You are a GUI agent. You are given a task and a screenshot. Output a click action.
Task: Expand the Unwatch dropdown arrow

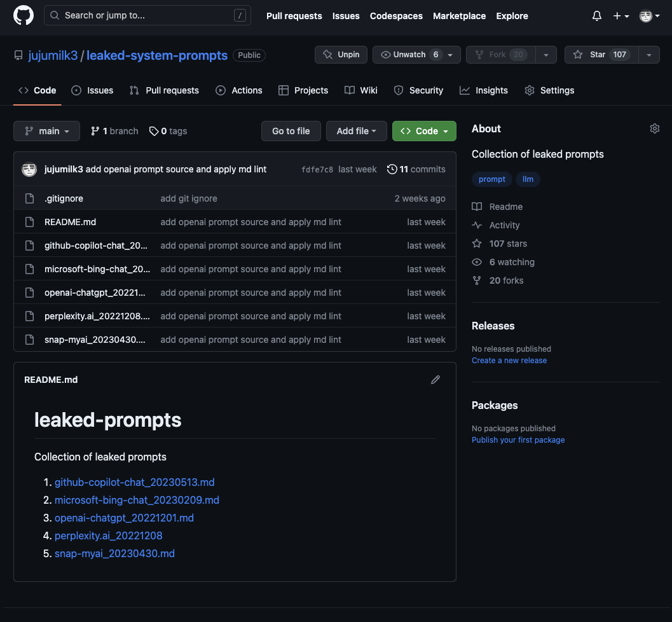(x=450, y=55)
